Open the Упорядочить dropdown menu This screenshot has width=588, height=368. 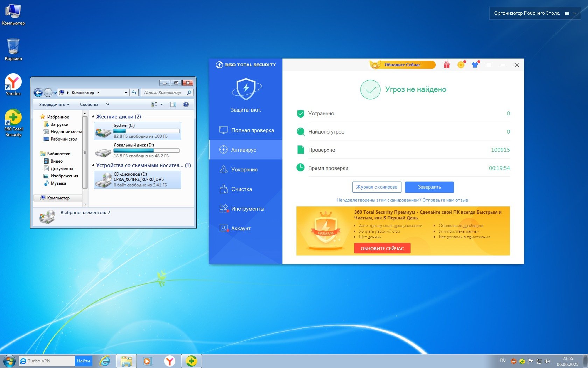click(54, 104)
